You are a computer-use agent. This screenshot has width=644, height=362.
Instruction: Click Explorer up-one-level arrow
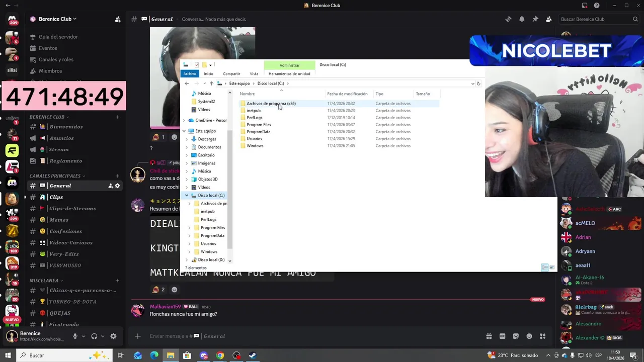pyautogui.click(x=211, y=83)
